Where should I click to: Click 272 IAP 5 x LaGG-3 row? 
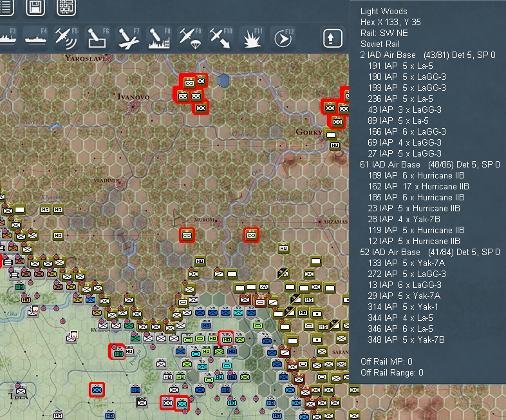pyautogui.click(x=407, y=274)
